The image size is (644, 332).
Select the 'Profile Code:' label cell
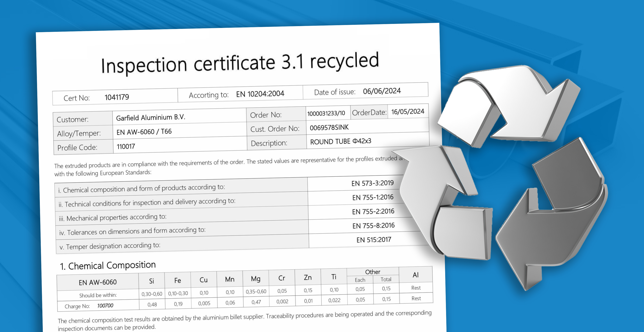[84, 147]
